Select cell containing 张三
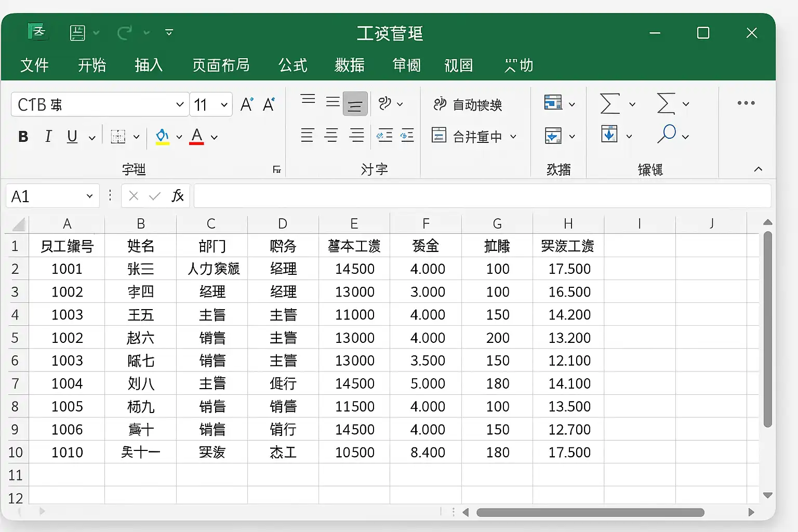 tap(140, 269)
